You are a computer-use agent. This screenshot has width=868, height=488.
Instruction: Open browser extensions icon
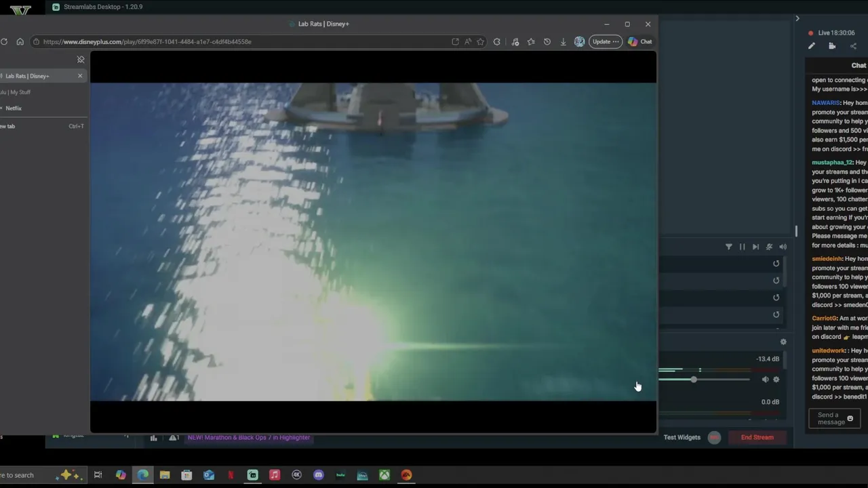click(497, 41)
